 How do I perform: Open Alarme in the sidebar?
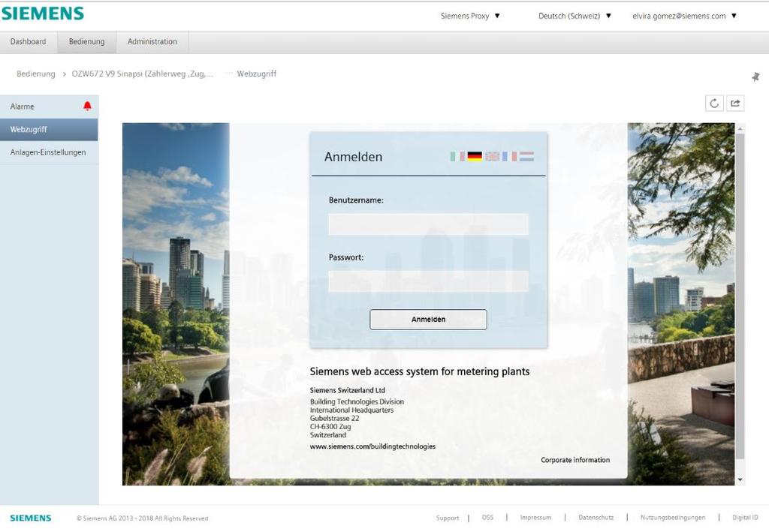coord(49,107)
